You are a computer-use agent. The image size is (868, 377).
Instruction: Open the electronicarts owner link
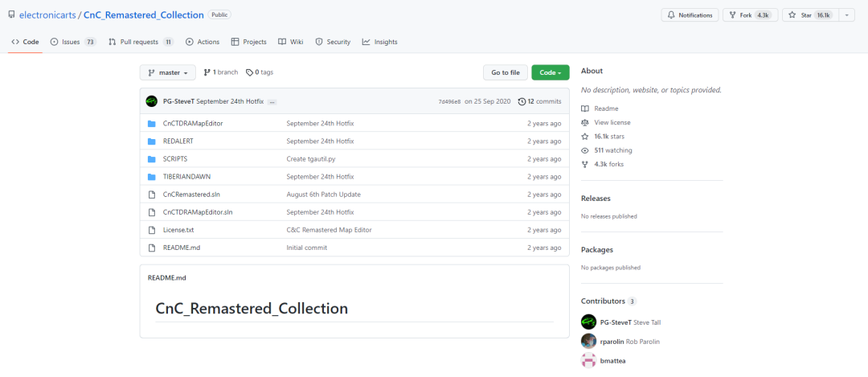click(47, 15)
